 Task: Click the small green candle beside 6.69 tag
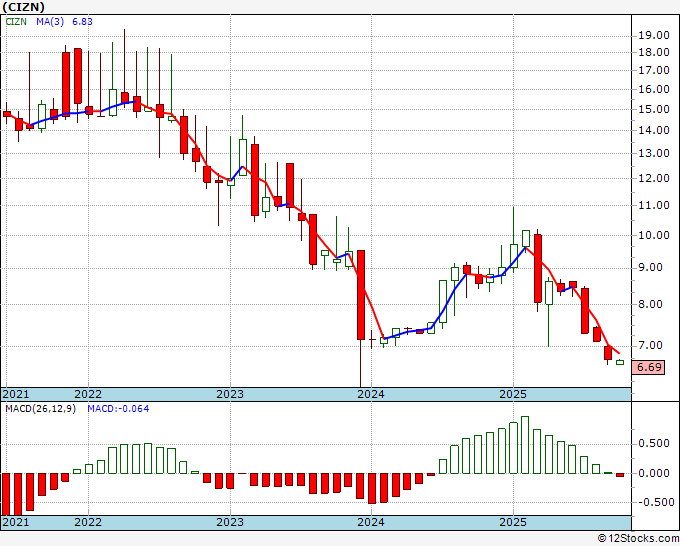pyautogui.click(x=620, y=362)
